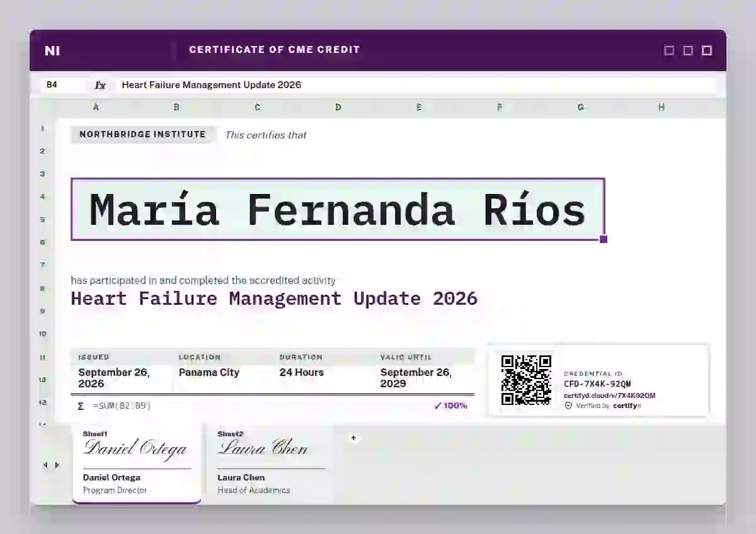Select column header B

(176, 108)
